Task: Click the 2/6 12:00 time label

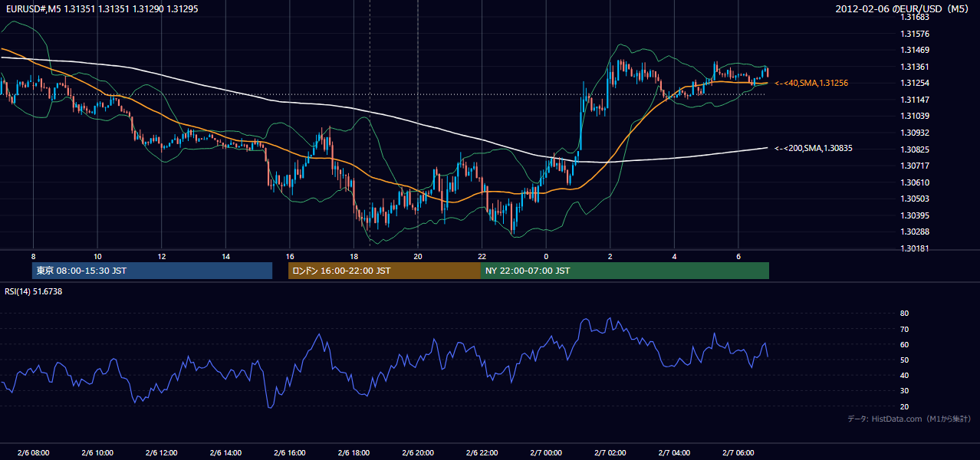Action: pyautogui.click(x=161, y=452)
